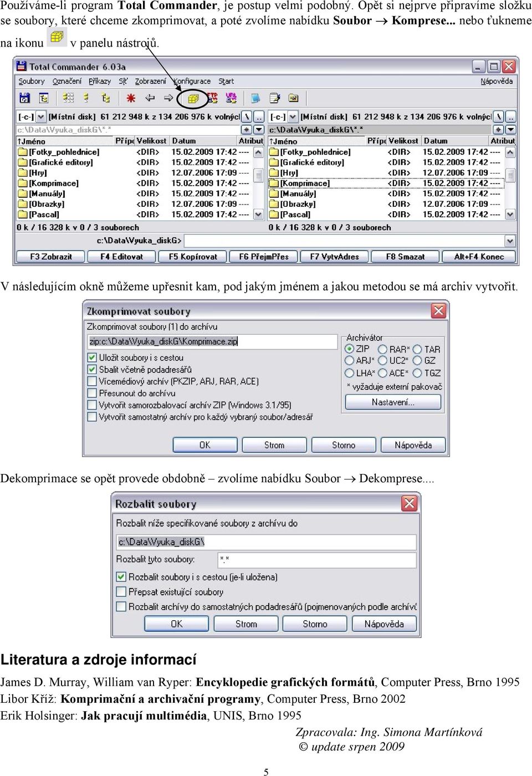Image resolution: width=532 pixels, height=776 pixels.
Task: Select the TGZ archiver option
Action: pos(417,373)
